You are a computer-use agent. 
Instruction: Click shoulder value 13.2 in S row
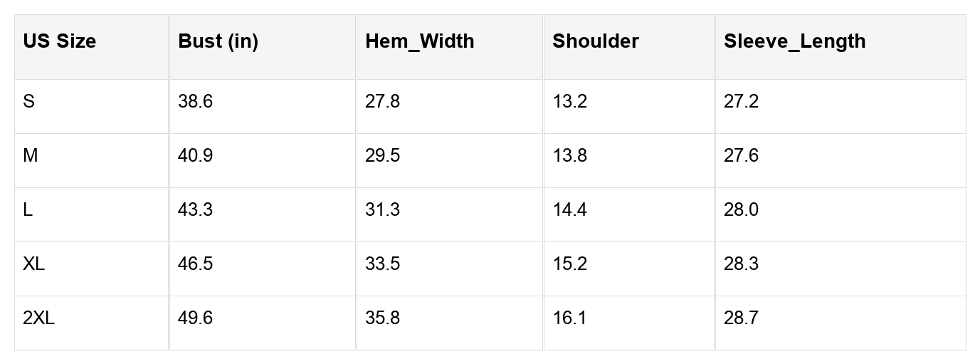[x=569, y=102]
